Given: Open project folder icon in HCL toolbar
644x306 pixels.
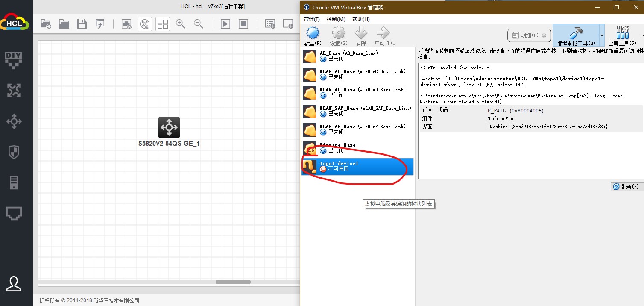Looking at the screenshot, I should [x=64, y=24].
